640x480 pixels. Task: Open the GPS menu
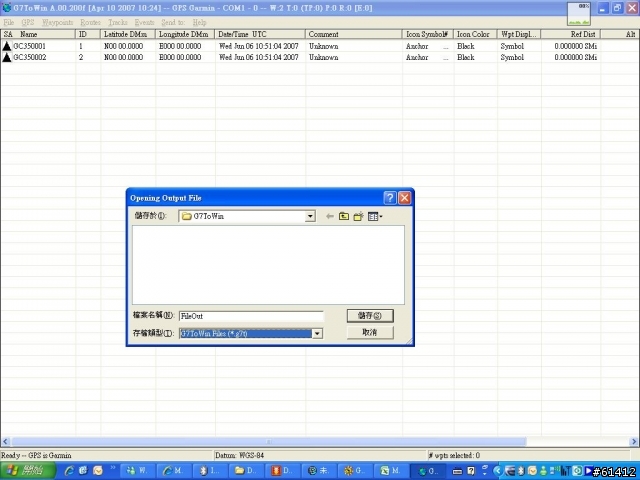[x=28, y=22]
